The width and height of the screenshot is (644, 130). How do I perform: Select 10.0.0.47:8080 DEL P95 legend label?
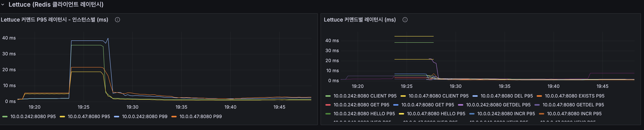pyautogui.click(x=507, y=96)
